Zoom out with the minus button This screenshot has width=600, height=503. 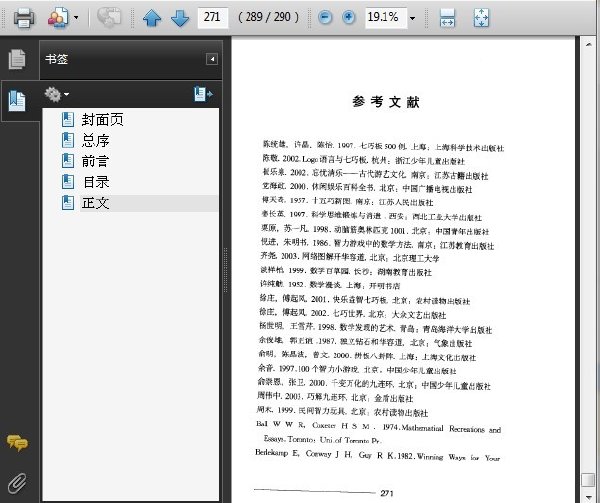coord(325,18)
